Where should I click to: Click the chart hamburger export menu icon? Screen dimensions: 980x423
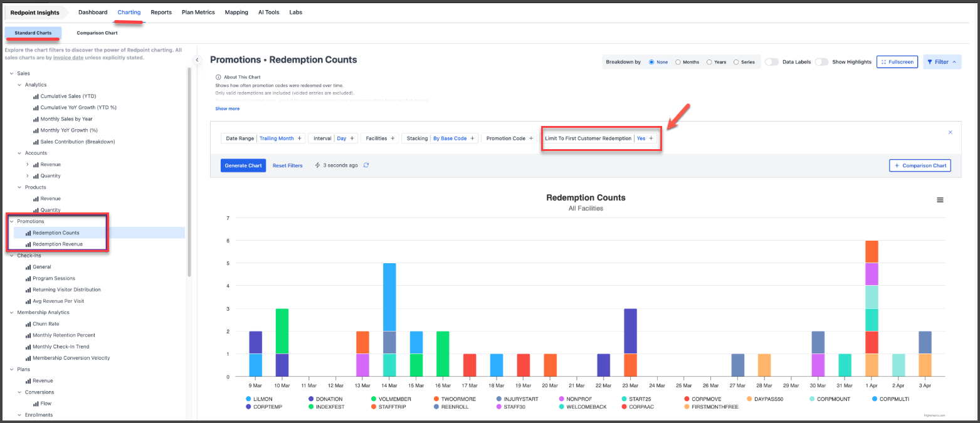(940, 200)
